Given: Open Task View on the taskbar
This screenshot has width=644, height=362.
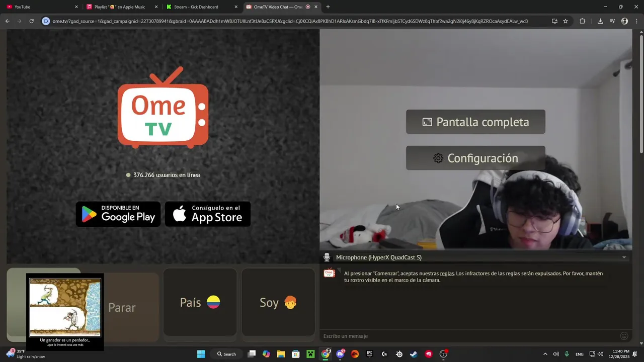Looking at the screenshot, I should [x=252, y=354].
